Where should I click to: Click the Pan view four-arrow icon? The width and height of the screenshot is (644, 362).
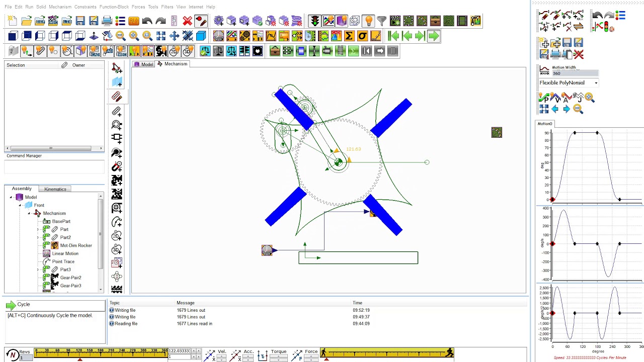coord(174,36)
